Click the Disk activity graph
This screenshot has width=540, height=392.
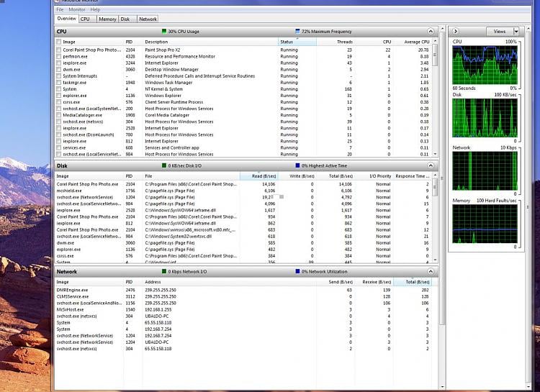pyautogui.click(x=485, y=118)
